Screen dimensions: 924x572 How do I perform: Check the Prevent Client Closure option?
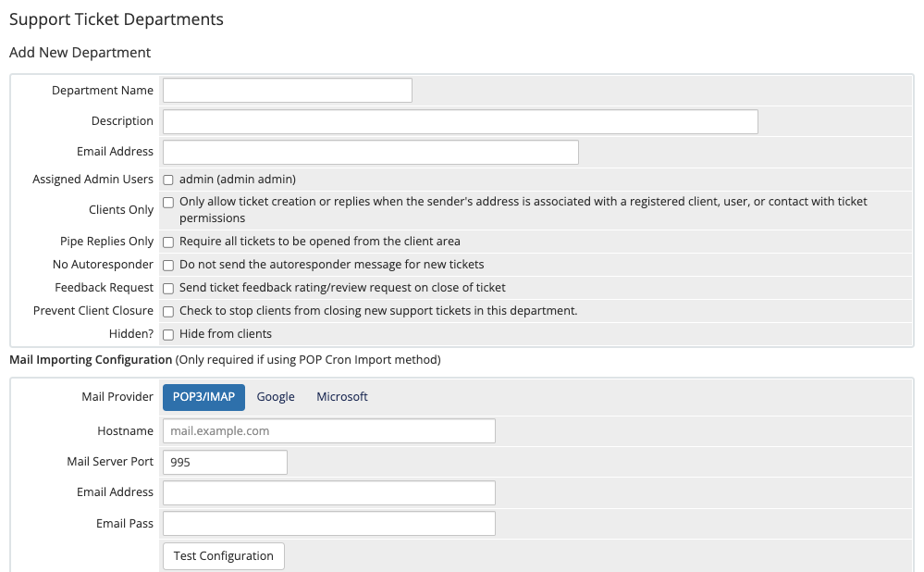click(168, 311)
